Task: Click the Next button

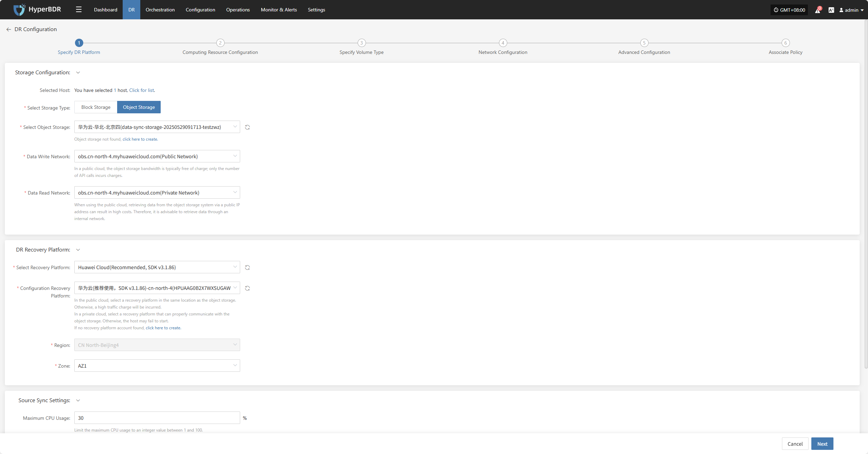Action: tap(822, 444)
